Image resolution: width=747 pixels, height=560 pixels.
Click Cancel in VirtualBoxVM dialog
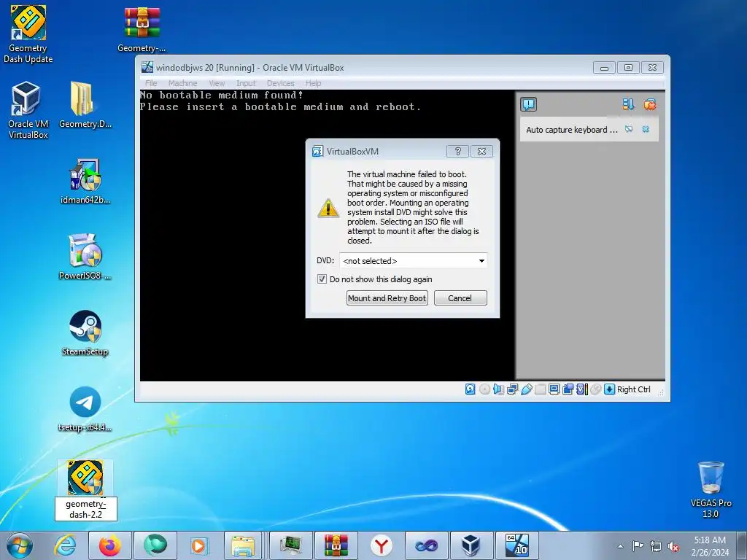[x=460, y=298]
